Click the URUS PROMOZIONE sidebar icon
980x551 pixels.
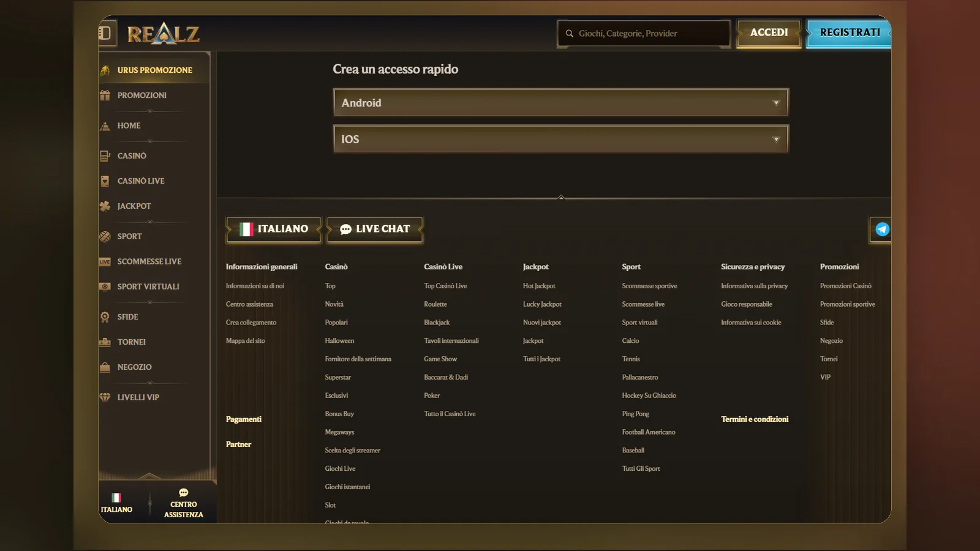click(x=105, y=70)
